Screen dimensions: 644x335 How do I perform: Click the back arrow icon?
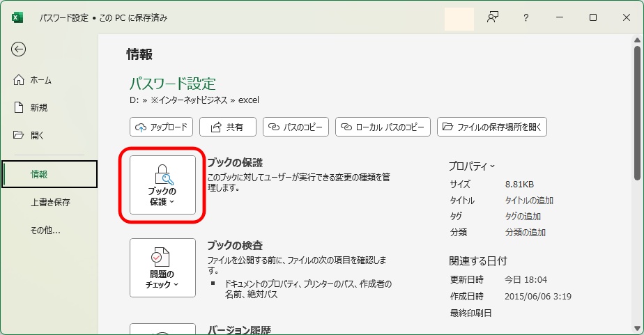pos(19,49)
